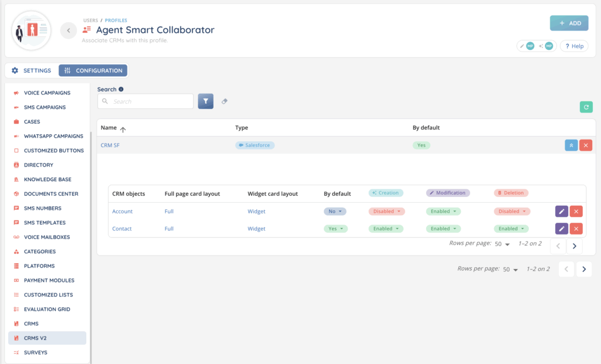Screen dimensions: 601x364
Task: Click the back arrow beside profile title
Action: (x=69, y=30)
